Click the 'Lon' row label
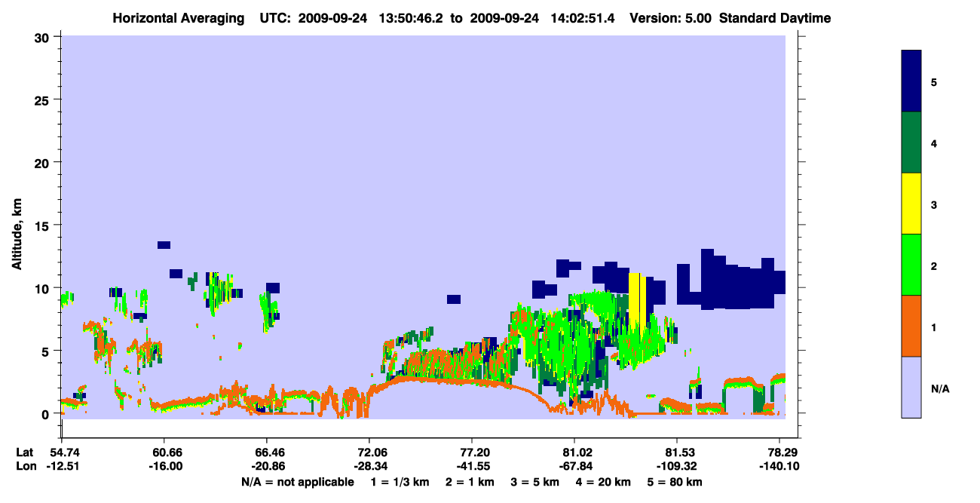980x503 pixels. pyautogui.click(x=25, y=466)
